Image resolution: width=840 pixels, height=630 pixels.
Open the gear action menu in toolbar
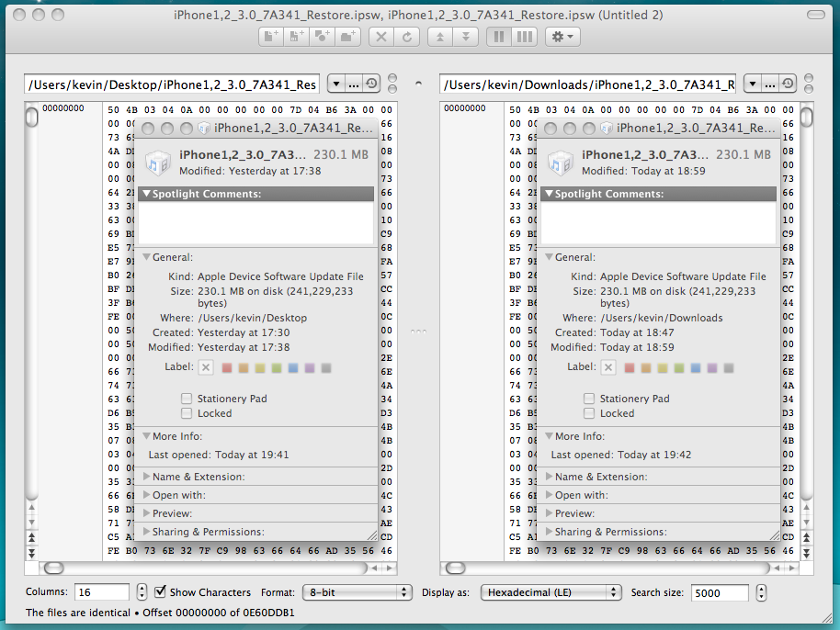562,37
